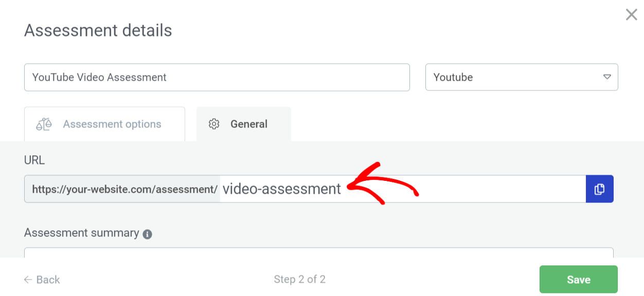644x296 pixels.
Task: Click the left arrow icon beside Back
Action: (x=28, y=280)
